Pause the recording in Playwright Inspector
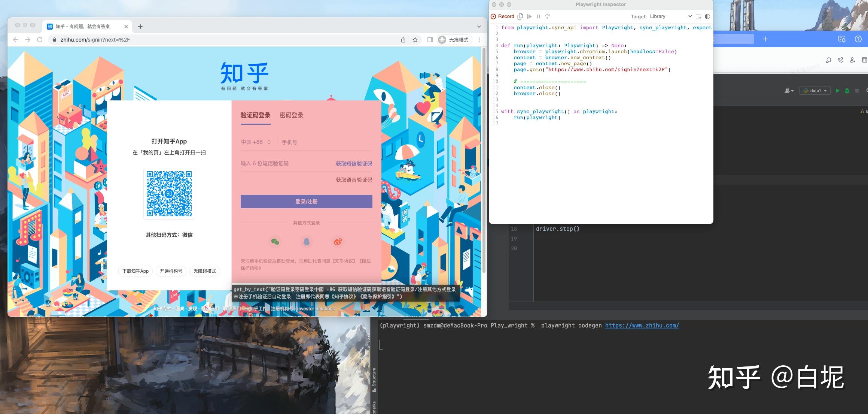 (538, 16)
